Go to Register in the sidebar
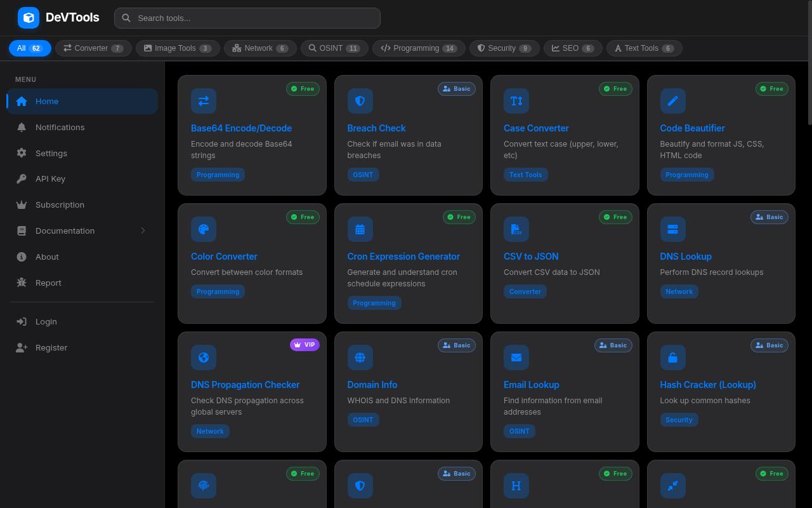 pos(82,347)
